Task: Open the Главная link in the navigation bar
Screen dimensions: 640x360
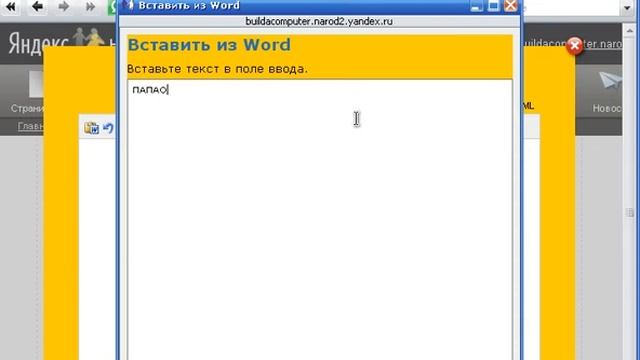Action: click(31, 127)
